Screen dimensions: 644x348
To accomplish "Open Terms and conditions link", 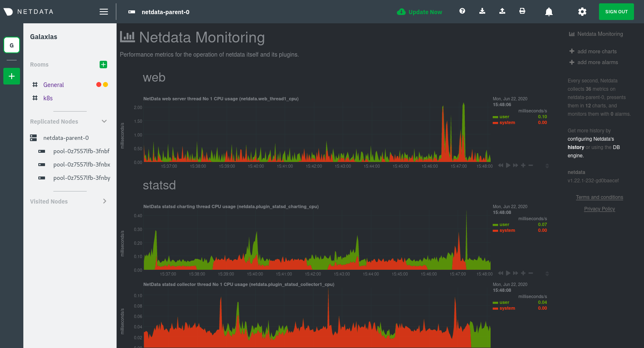I will tap(599, 197).
